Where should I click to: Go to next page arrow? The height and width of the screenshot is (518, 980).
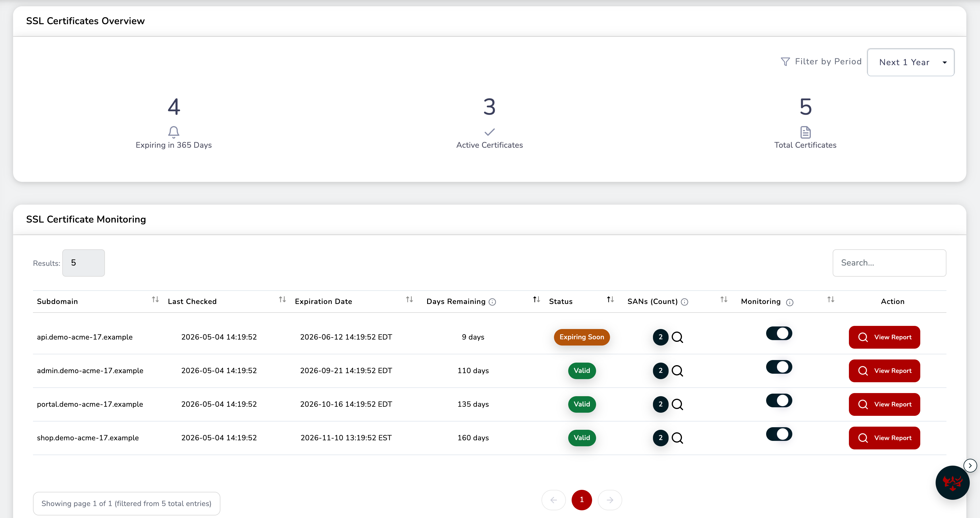click(x=610, y=500)
